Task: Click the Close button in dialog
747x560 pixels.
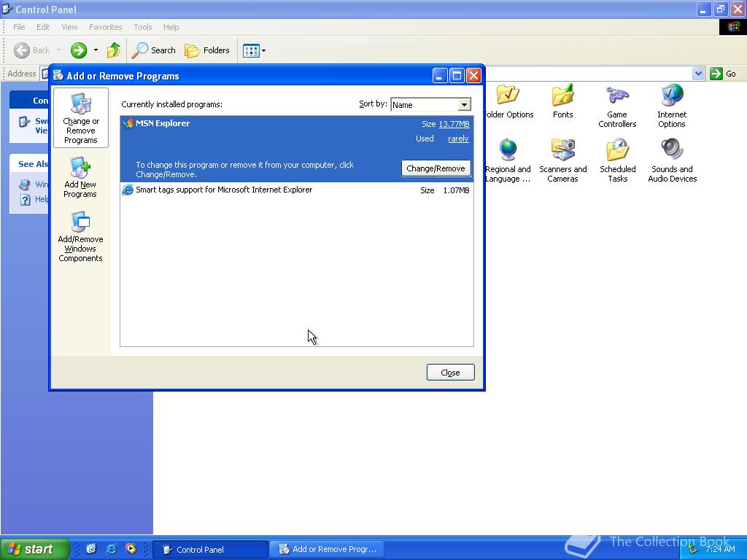Action: coord(450,373)
